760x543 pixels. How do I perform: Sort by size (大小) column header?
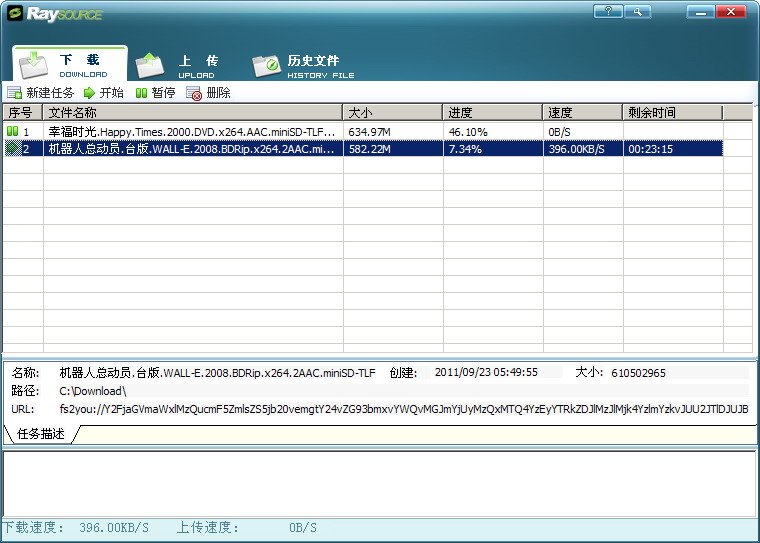tap(393, 113)
